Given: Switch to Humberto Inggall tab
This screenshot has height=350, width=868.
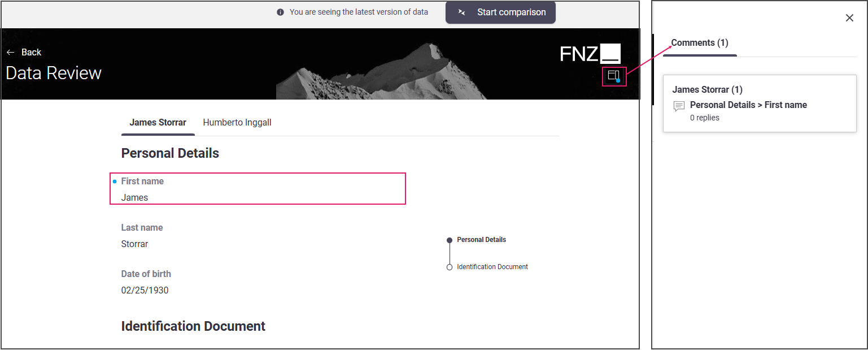Looking at the screenshot, I should [237, 122].
